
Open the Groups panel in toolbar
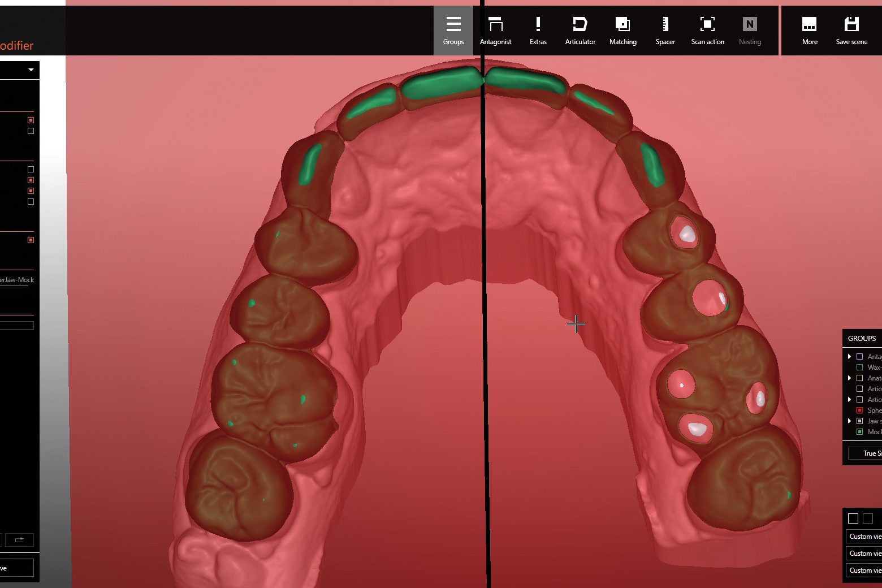(453, 31)
